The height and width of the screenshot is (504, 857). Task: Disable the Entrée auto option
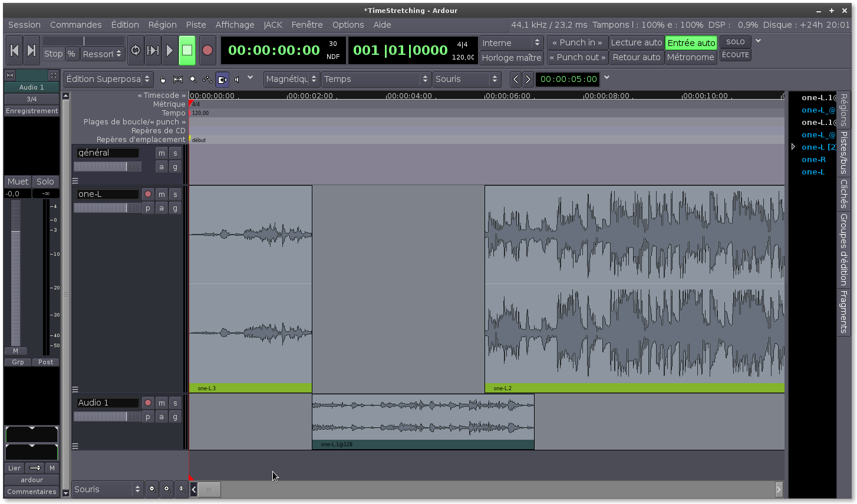[x=691, y=43]
